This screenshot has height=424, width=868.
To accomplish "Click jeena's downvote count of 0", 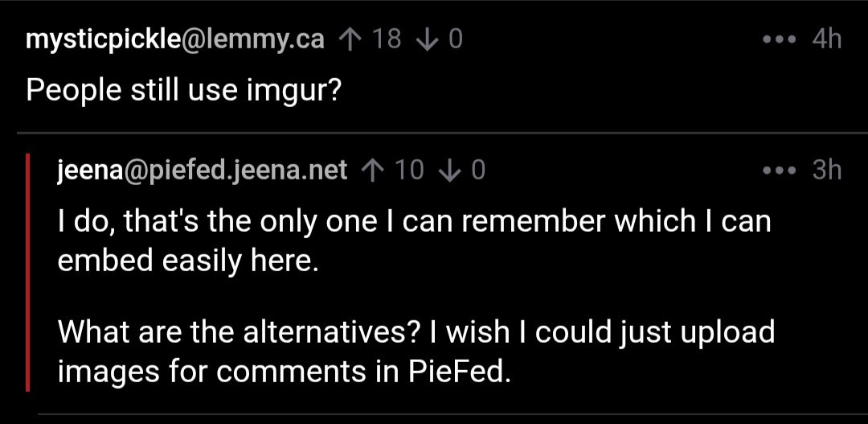I will [478, 170].
